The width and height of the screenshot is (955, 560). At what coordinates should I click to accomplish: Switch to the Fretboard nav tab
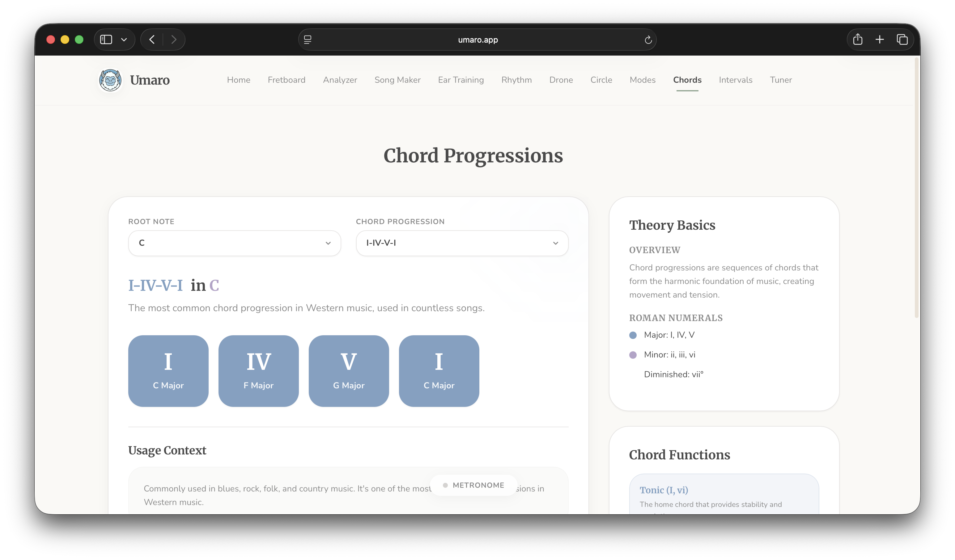[286, 80]
